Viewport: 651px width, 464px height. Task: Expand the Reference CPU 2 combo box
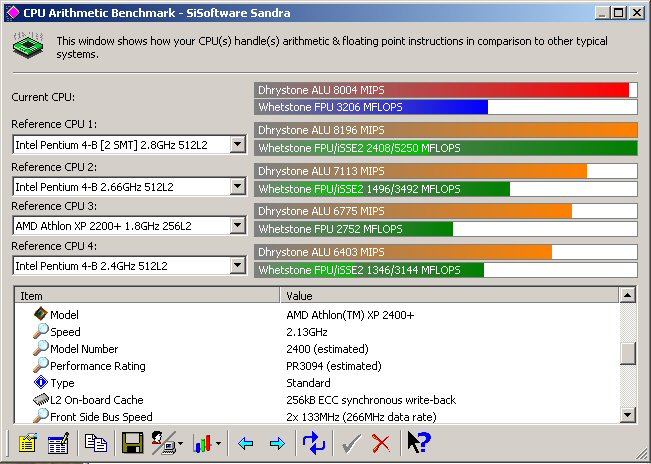coord(237,186)
